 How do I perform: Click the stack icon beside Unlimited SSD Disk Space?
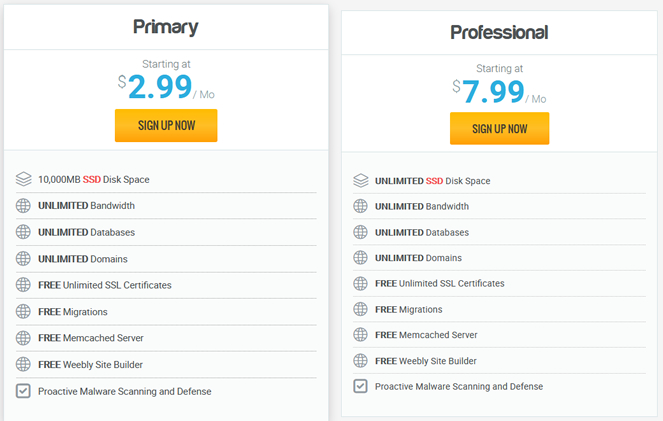(x=361, y=180)
